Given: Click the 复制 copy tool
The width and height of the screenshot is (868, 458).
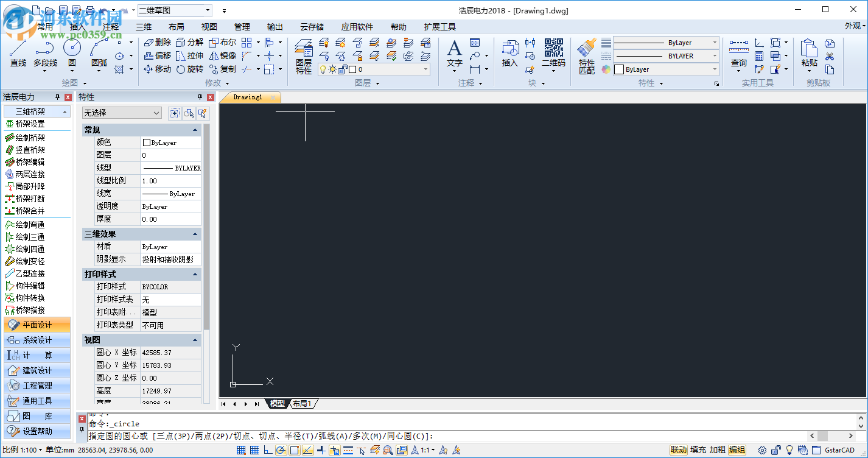Looking at the screenshot, I should click(222, 69).
